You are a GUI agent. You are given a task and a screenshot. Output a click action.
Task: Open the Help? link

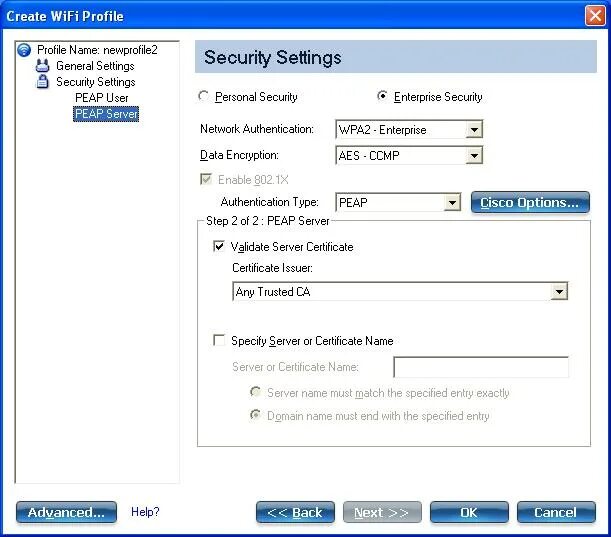coord(145,512)
